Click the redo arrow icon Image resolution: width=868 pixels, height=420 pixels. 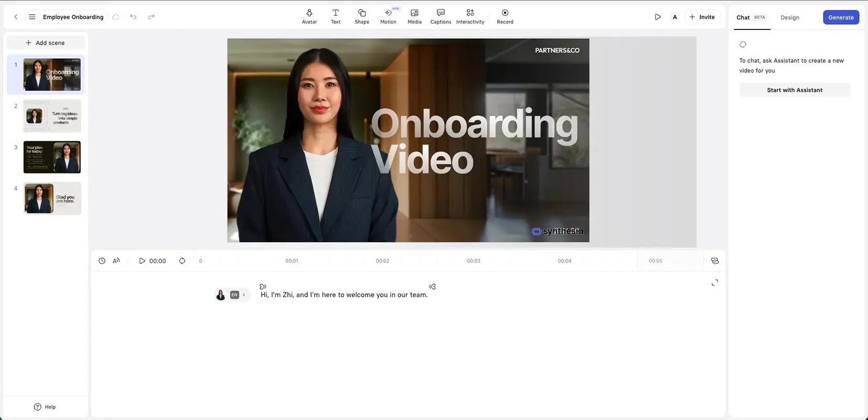pos(151,17)
